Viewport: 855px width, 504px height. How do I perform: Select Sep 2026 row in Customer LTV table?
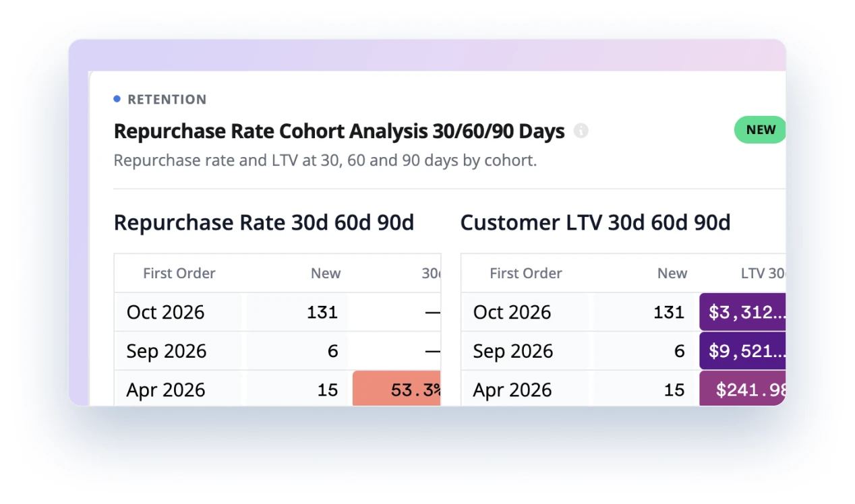pos(623,351)
